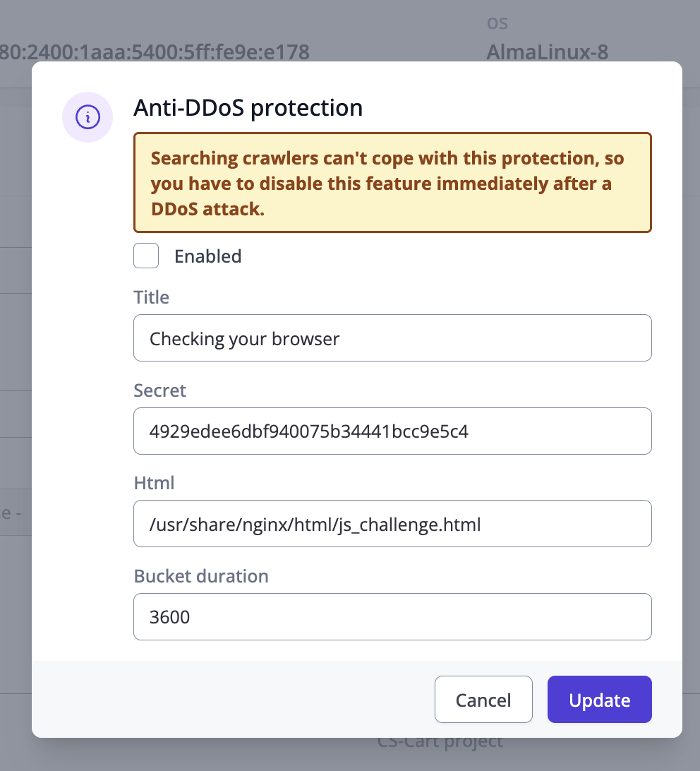
Task: Click the IPv6 address text at top
Action: tap(155, 52)
